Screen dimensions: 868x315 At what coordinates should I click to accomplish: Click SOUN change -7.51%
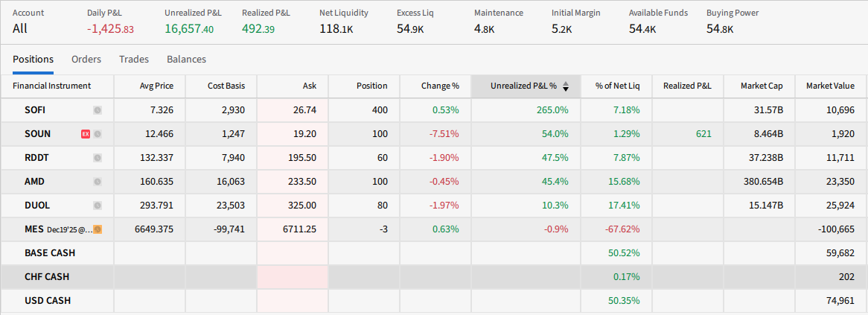click(444, 134)
